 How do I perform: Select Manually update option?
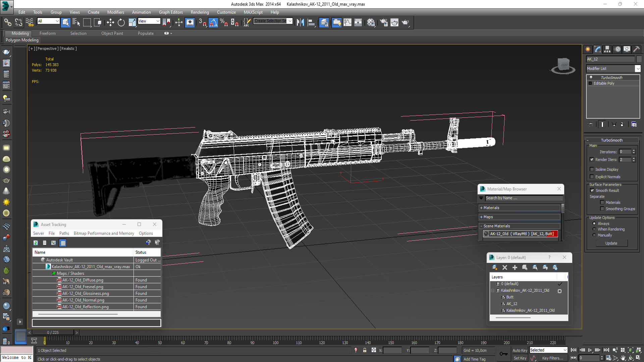pos(594,235)
